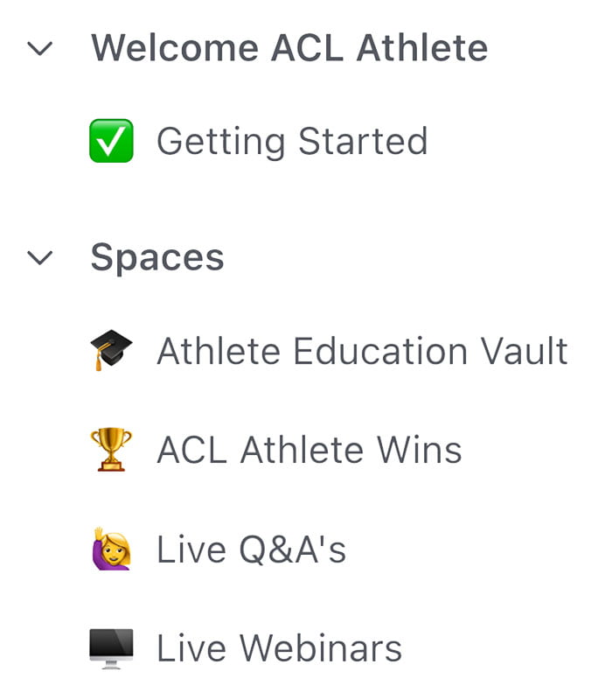Click the gold trophy icon
Image resolution: width=612 pixels, height=700 pixels.
click(111, 450)
